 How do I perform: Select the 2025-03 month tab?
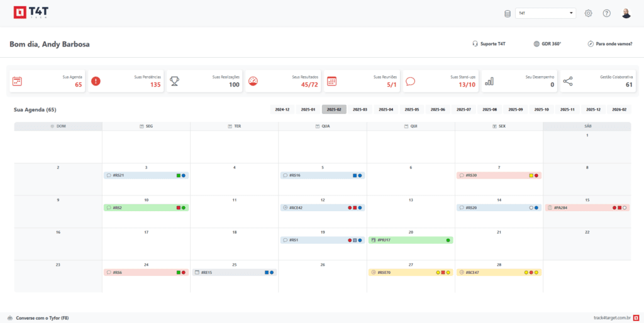[360, 109]
